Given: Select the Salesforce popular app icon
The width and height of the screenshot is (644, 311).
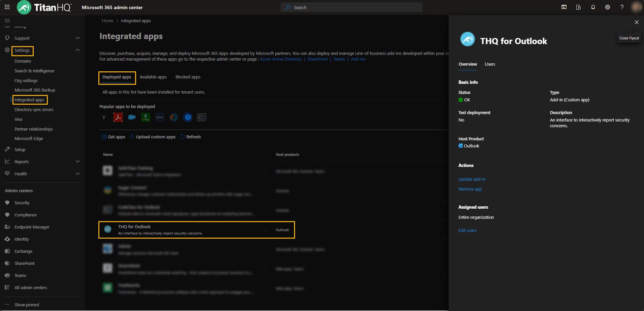Looking at the screenshot, I should tap(132, 117).
